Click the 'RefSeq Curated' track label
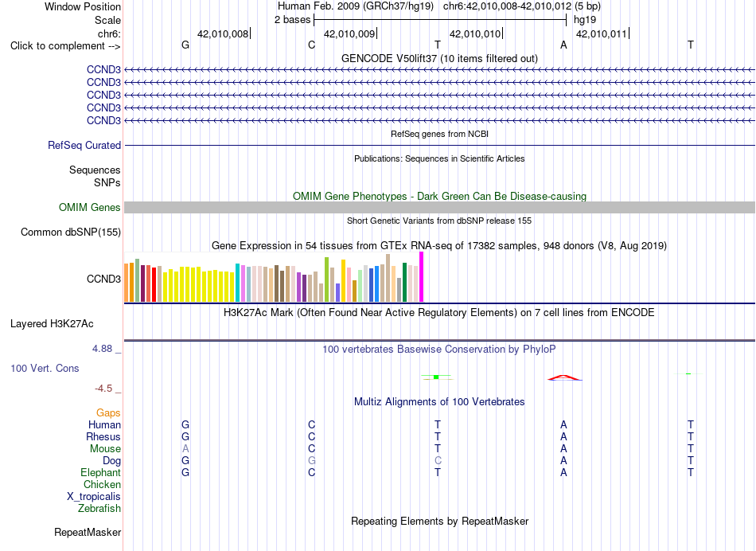The width and height of the screenshot is (756, 551). click(x=84, y=145)
